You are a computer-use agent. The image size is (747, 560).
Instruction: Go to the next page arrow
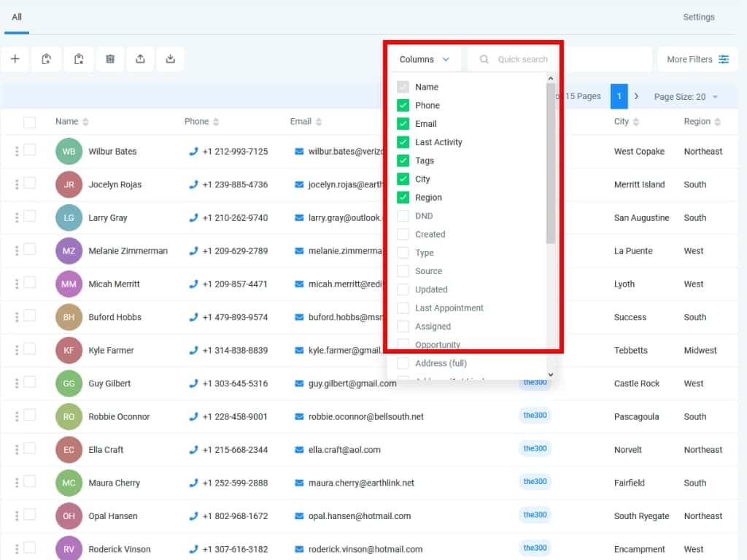[x=636, y=96]
